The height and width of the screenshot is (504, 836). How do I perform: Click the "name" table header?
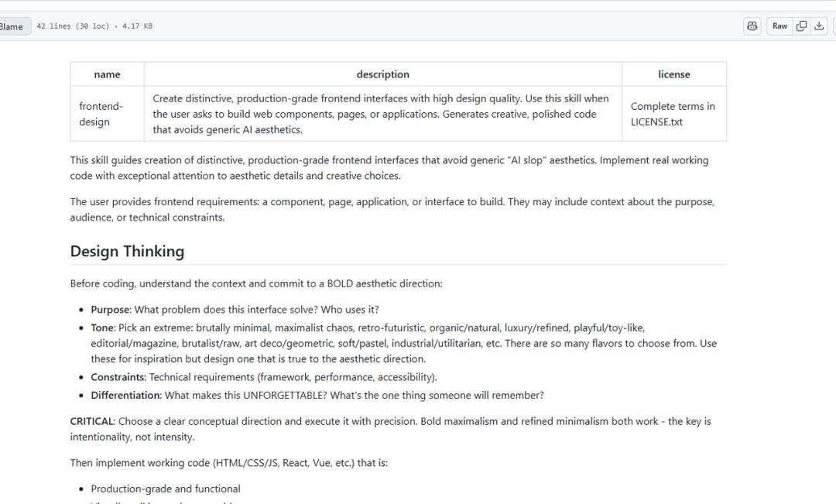pos(107,74)
